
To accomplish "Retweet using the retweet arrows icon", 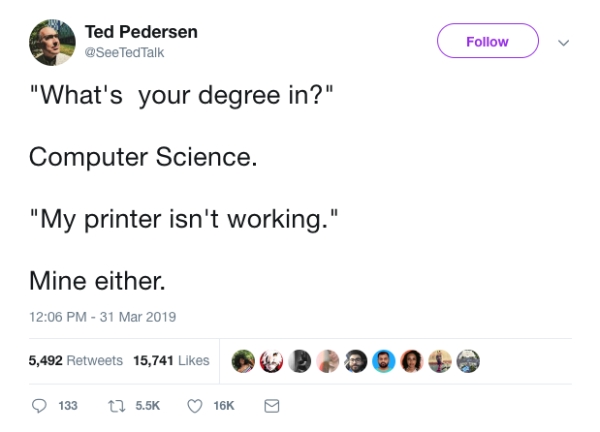I will [x=112, y=406].
